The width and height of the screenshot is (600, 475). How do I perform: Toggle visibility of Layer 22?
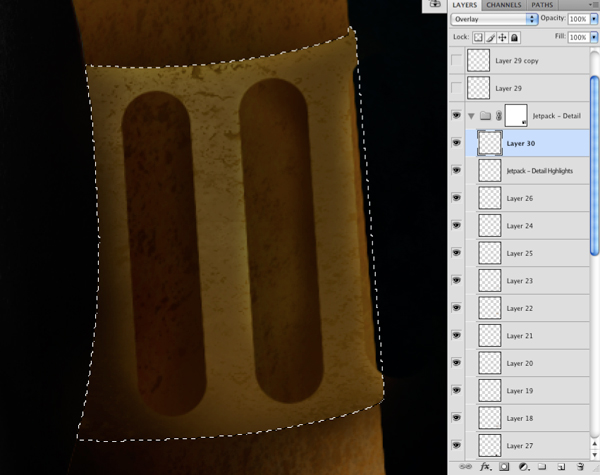(457, 308)
